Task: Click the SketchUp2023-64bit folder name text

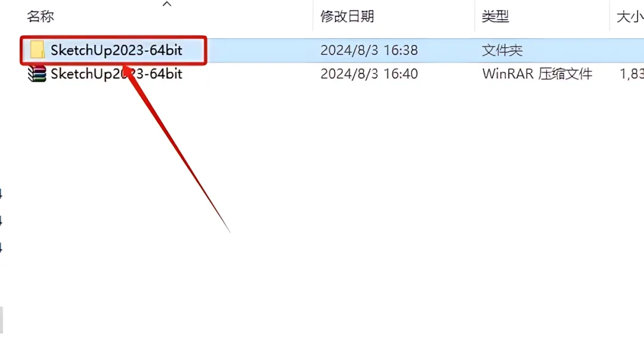Action: click(116, 50)
